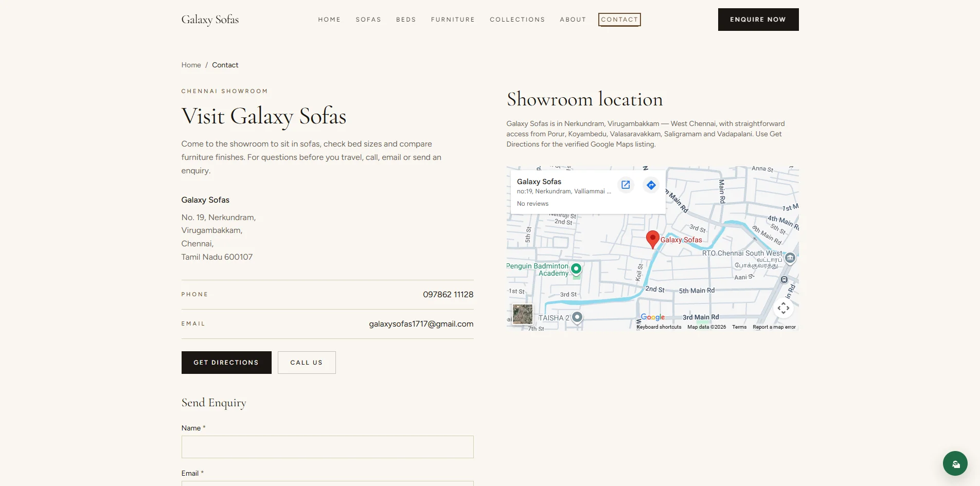Click RTO Chennai South West marker icon

coord(790,258)
